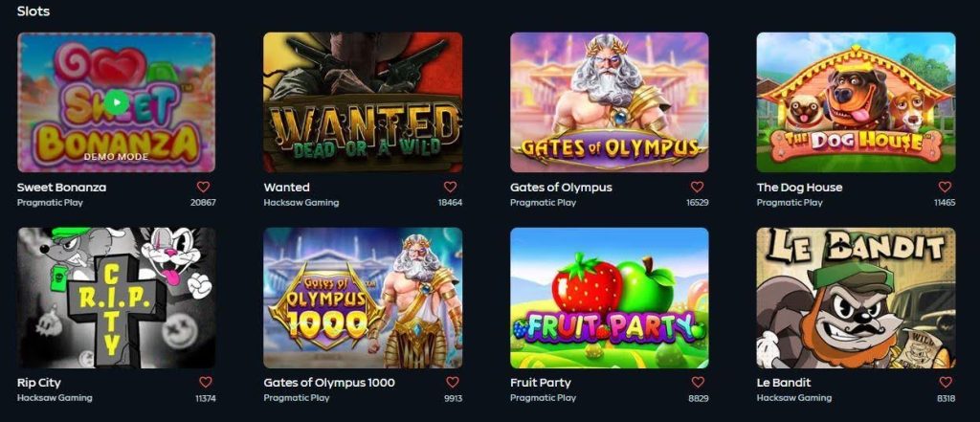This screenshot has height=422, width=980.
Task: Click Hacksaw Gaming provider under Wanted
Action: click(301, 203)
